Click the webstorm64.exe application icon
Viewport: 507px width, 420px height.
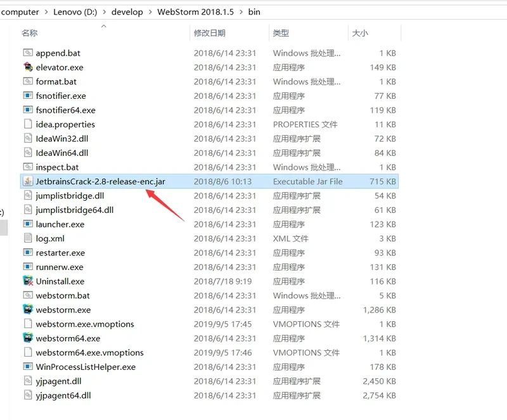(28, 338)
